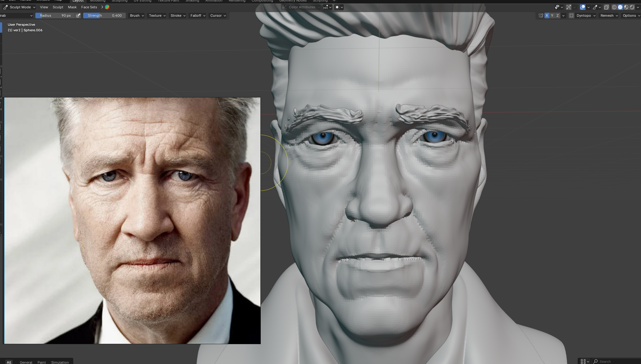Screen dimensions: 641x364
Task: Open the Face Sets menu
Action: pos(89,7)
